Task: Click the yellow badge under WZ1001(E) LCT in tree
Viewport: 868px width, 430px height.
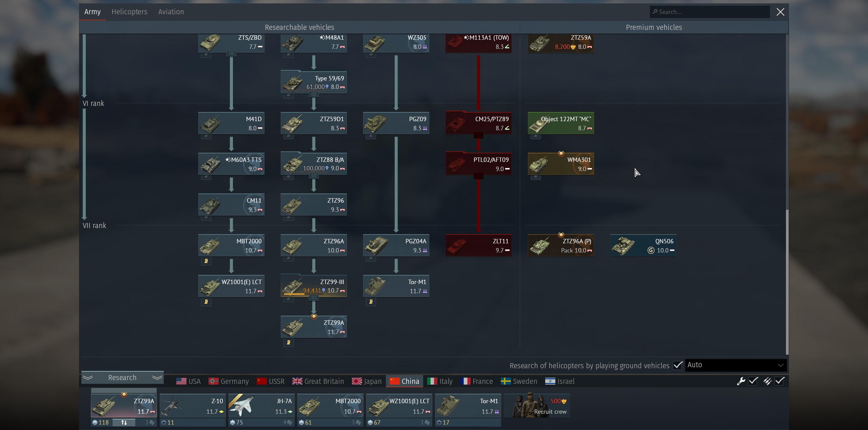Action: click(206, 302)
